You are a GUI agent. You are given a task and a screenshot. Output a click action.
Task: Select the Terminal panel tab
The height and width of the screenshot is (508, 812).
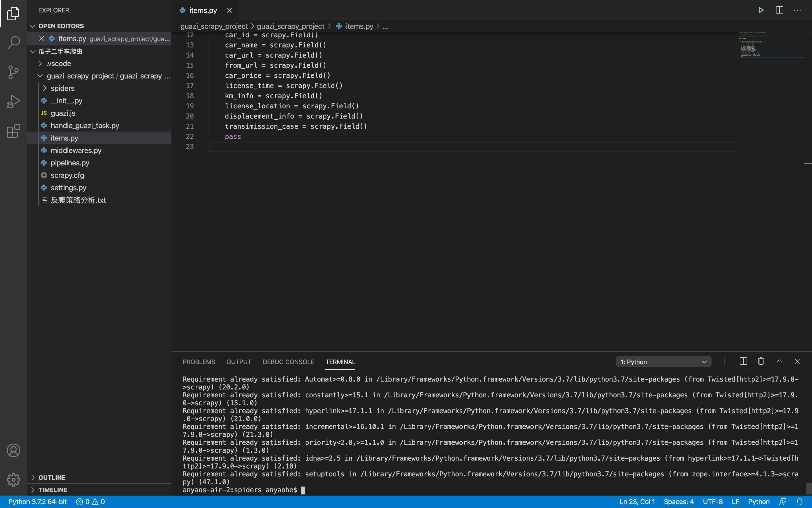[x=340, y=362]
